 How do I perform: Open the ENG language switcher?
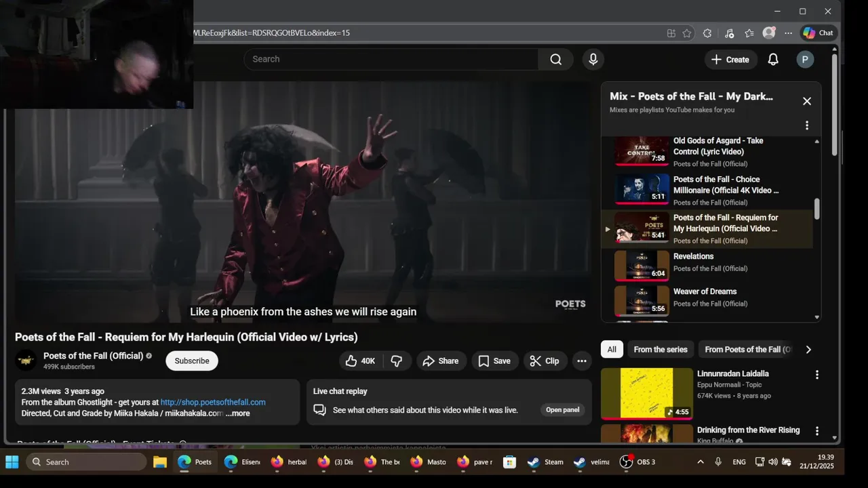pos(739,462)
